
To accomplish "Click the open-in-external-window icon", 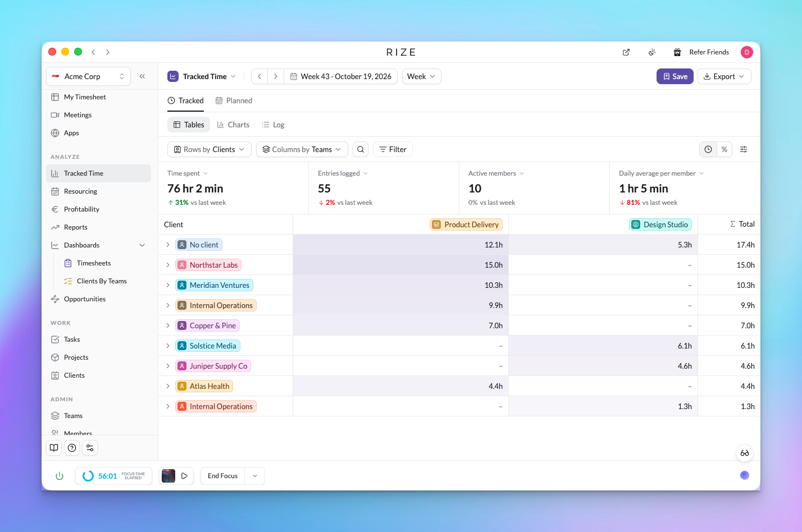I will [x=626, y=52].
